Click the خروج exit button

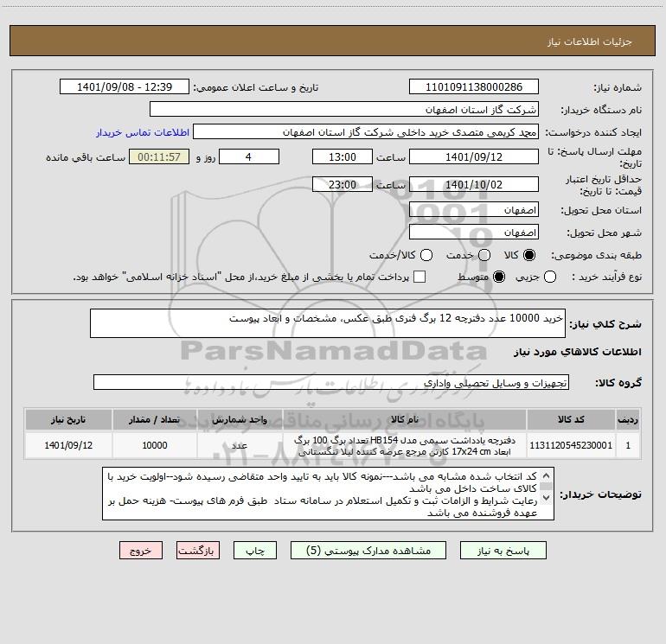coord(141,550)
